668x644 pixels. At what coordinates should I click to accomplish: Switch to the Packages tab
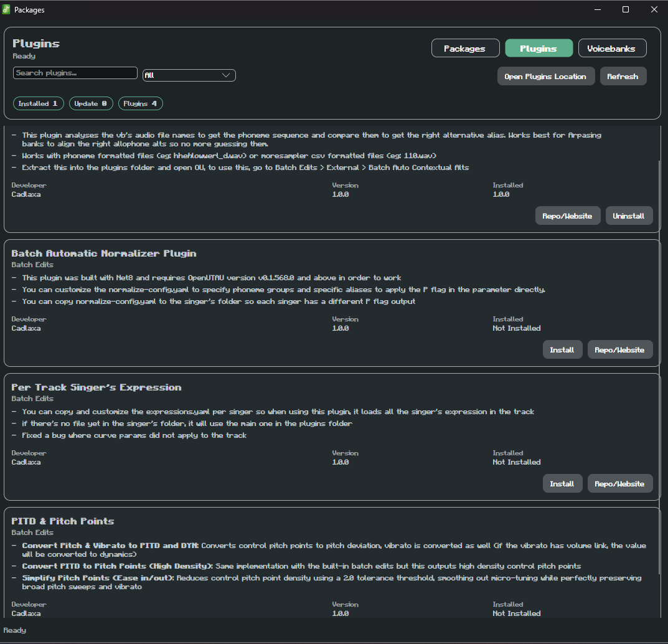pos(465,48)
